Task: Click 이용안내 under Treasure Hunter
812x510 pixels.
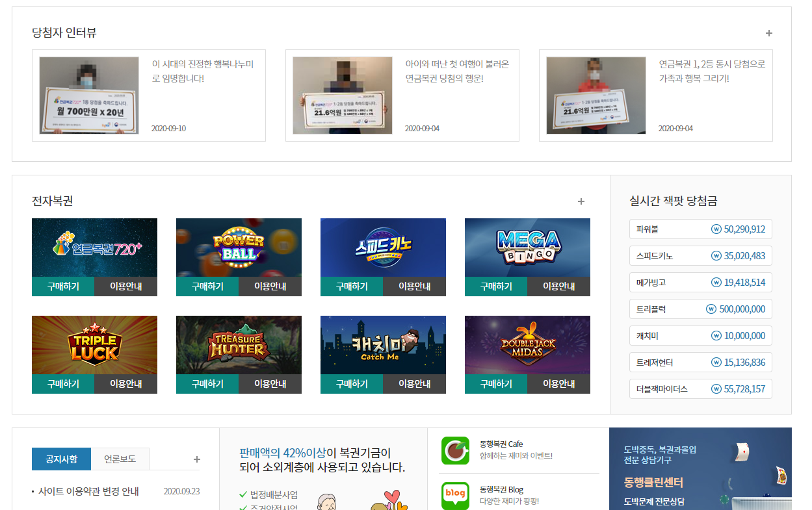Action: click(270, 384)
